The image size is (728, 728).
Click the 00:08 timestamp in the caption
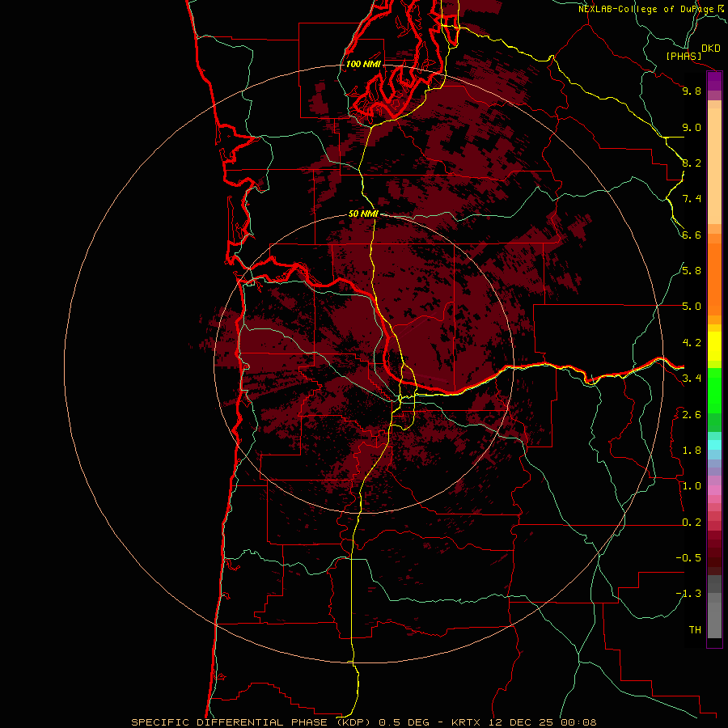[x=578, y=722]
